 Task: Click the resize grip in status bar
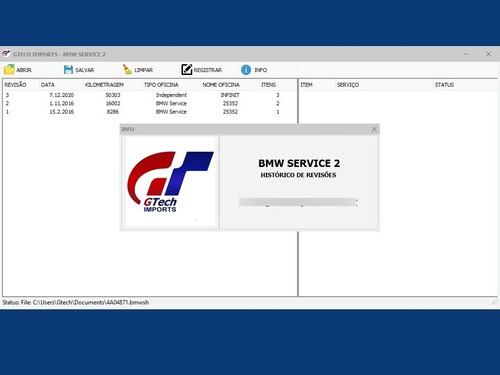click(x=493, y=302)
